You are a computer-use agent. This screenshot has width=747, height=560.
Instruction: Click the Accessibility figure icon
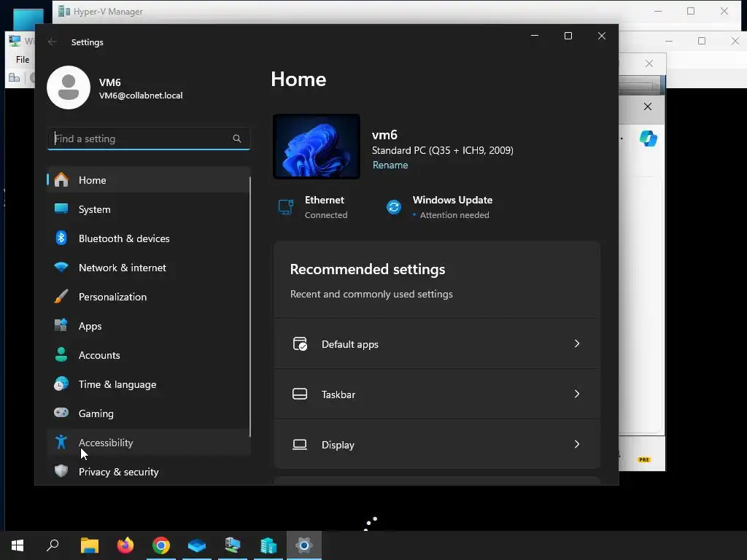(61, 443)
